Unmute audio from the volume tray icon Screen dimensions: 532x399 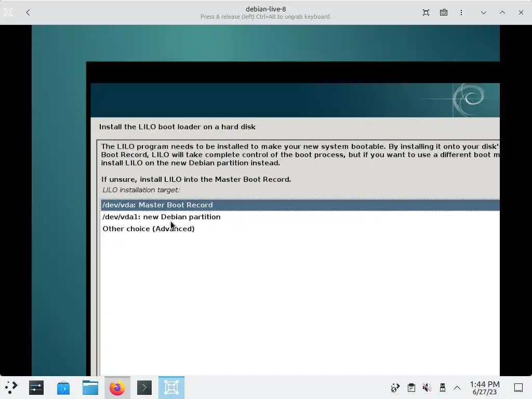click(x=427, y=388)
